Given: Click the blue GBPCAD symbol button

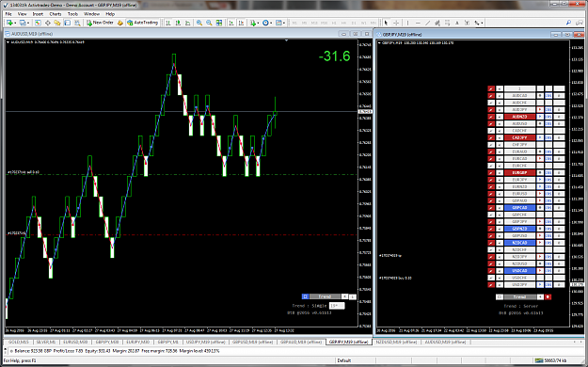Looking at the screenshot, I should [x=519, y=208].
